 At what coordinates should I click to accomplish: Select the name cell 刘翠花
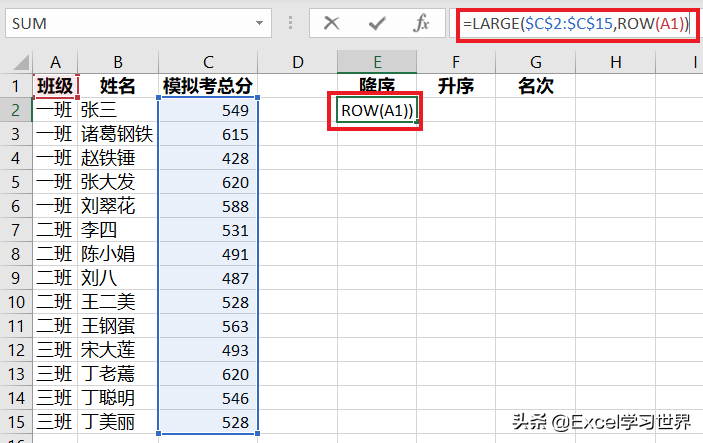[118, 206]
